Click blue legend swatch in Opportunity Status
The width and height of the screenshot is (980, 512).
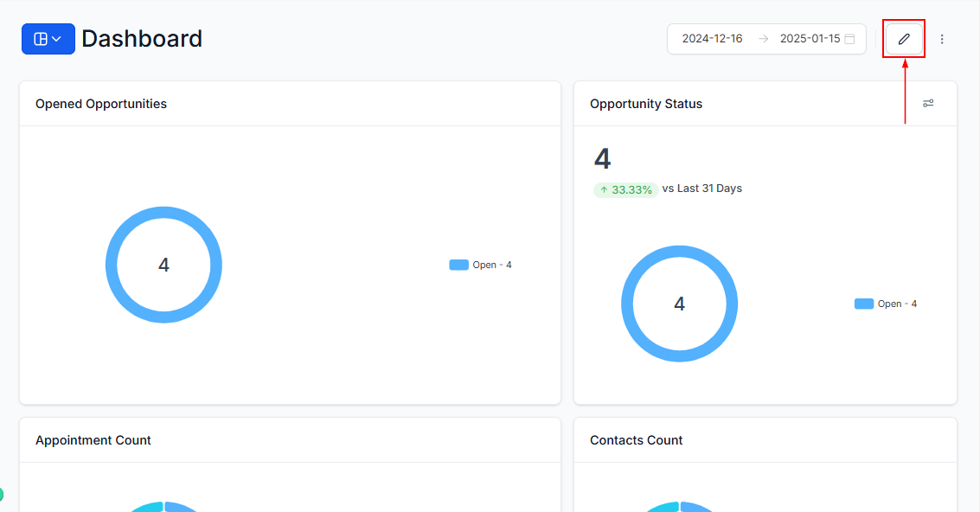(863, 304)
